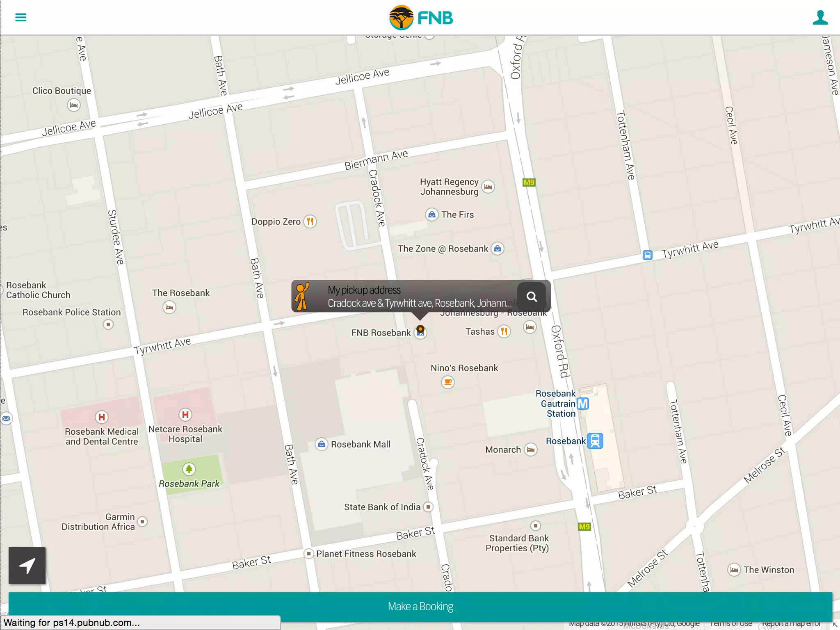
Task: Open the user profile icon
Action: [x=820, y=17]
